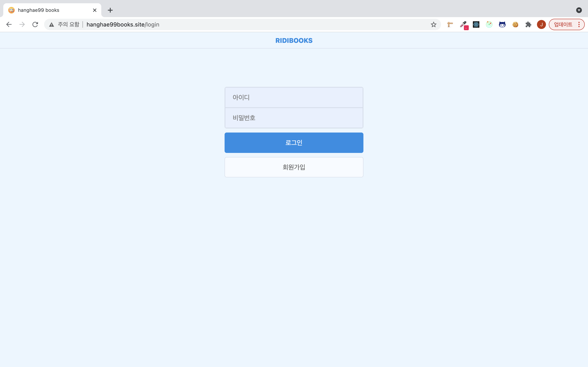
Task: Reload the login page
Action: tap(35, 24)
